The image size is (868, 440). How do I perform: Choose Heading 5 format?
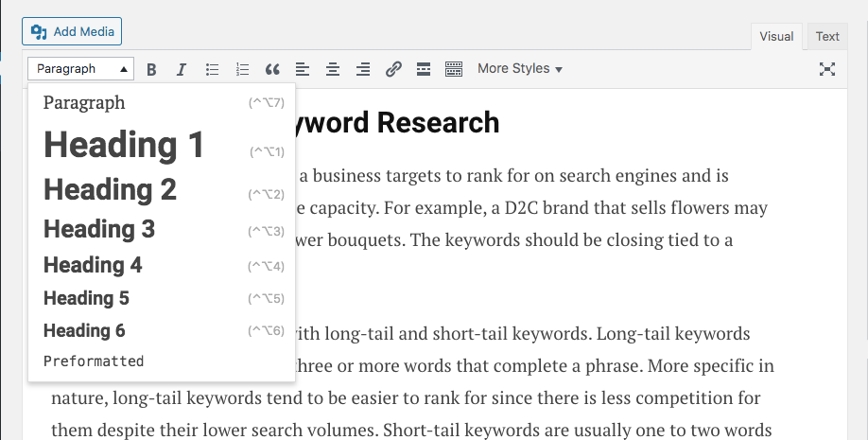tap(162, 298)
